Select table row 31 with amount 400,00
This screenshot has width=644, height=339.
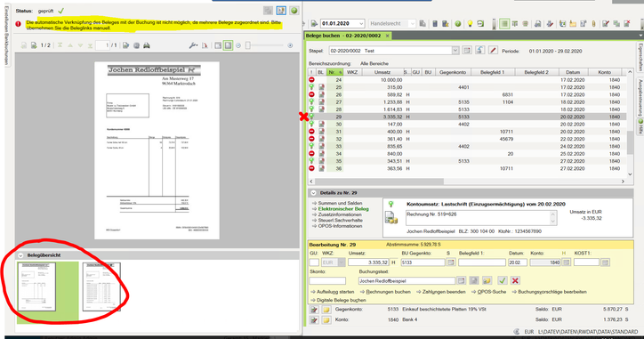click(x=467, y=132)
